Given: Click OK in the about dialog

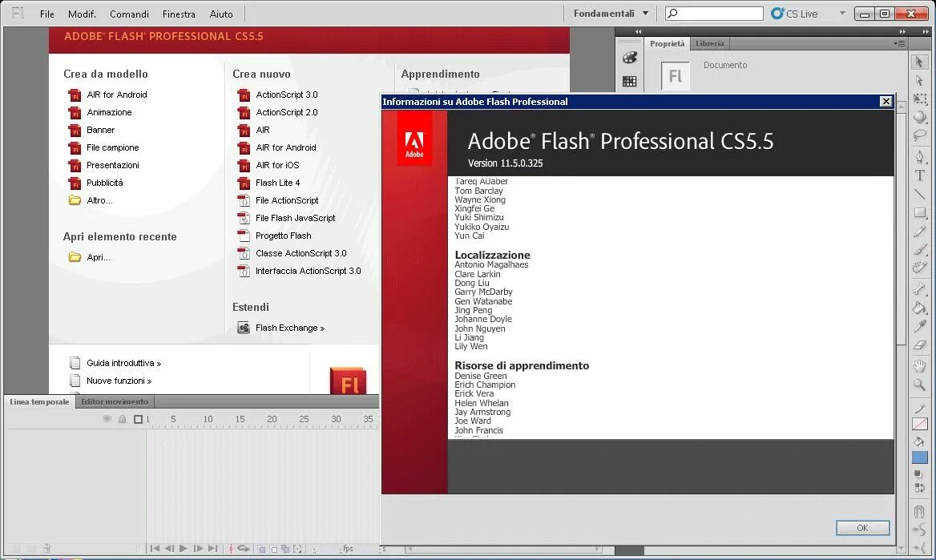Looking at the screenshot, I should [862, 528].
